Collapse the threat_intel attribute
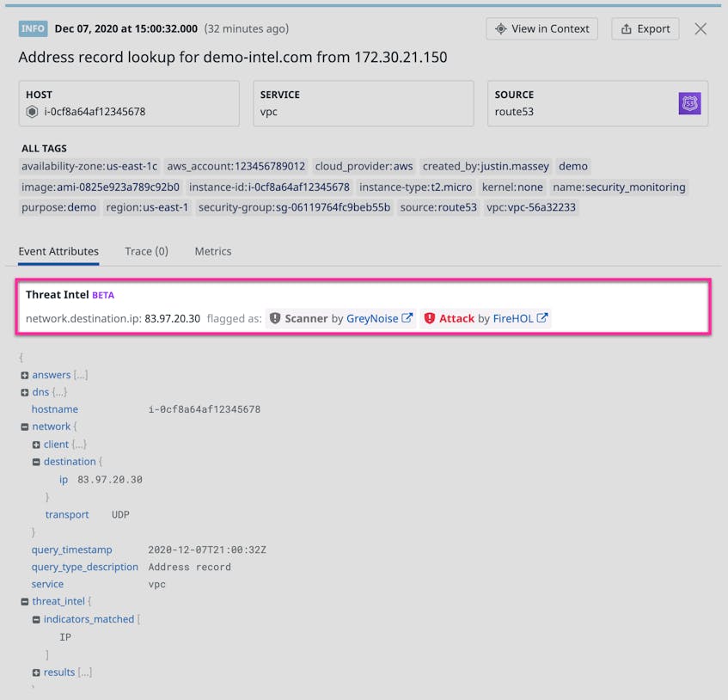The width and height of the screenshot is (728, 700). pos(25,602)
